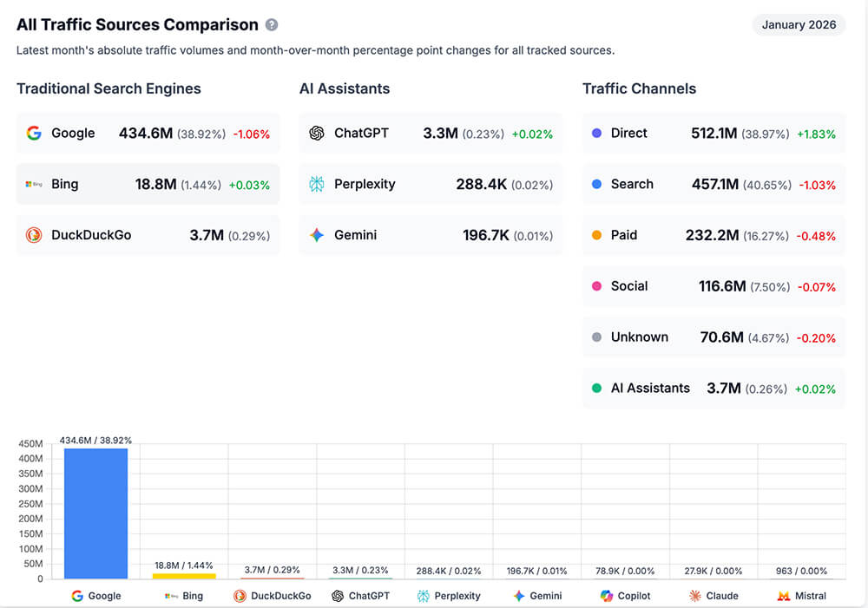Click the DuckDuckGo logo in search engines list

click(x=34, y=235)
